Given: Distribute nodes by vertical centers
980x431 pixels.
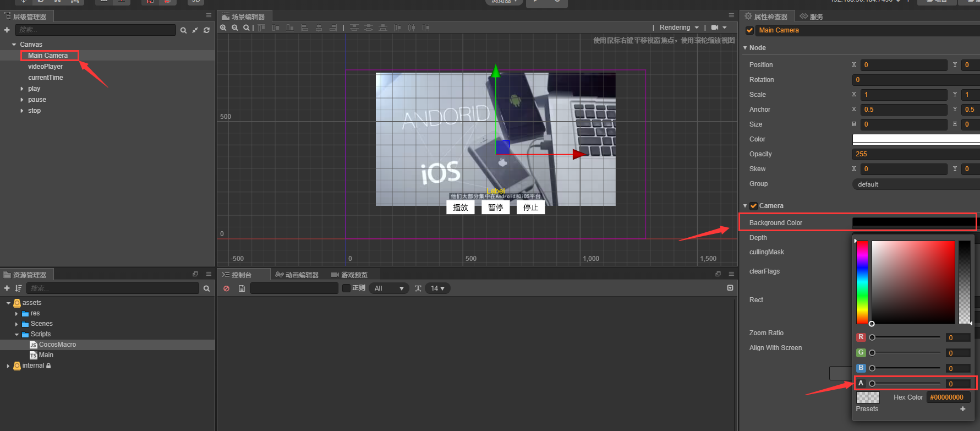Looking at the screenshot, I should [x=369, y=28].
